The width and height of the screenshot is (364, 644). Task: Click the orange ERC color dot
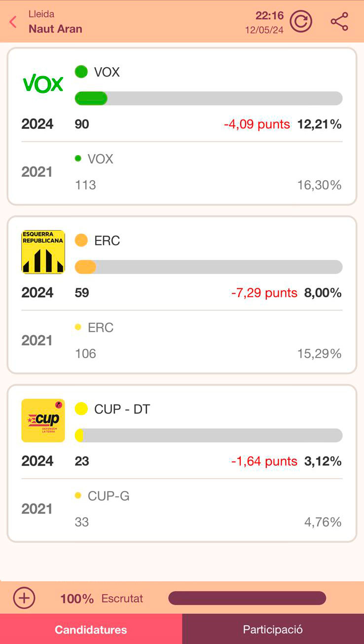coord(81,241)
